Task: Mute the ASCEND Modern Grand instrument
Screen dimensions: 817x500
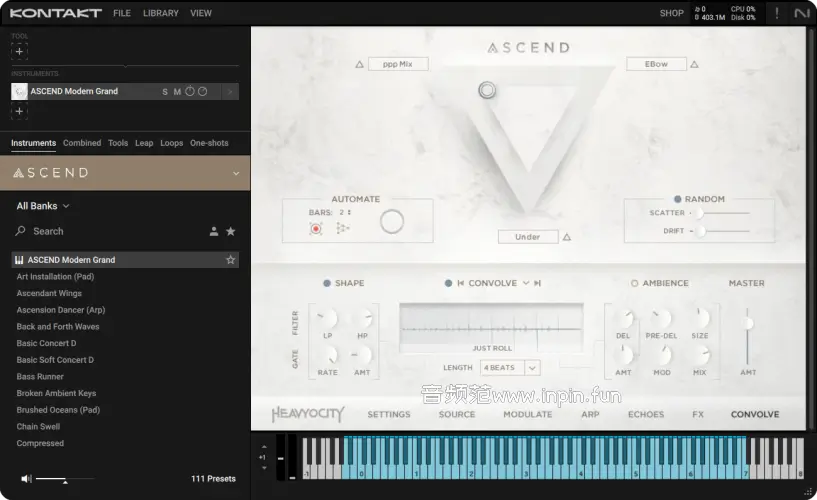Action: [177, 92]
